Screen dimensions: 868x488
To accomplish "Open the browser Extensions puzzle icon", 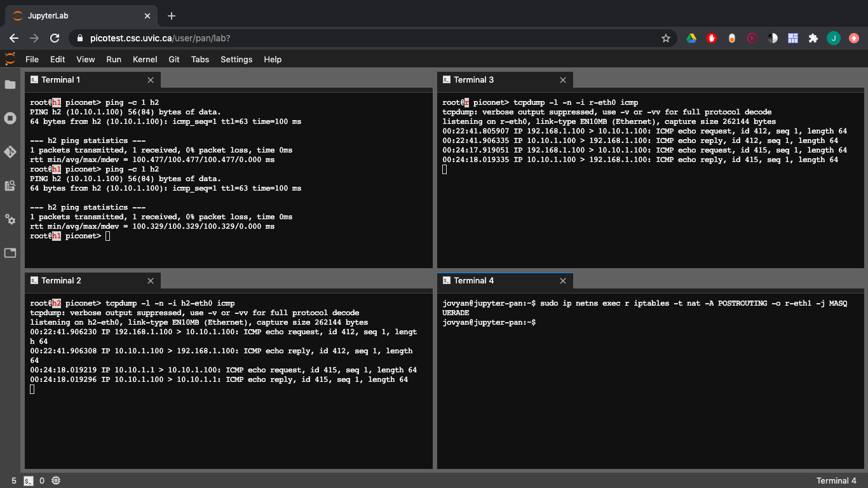I will point(813,38).
